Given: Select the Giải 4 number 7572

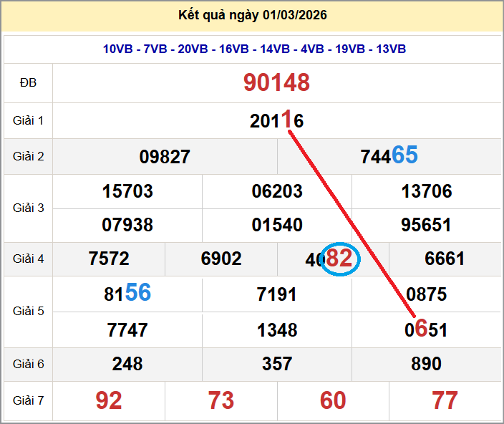Looking at the screenshot, I should pyautogui.click(x=109, y=259).
